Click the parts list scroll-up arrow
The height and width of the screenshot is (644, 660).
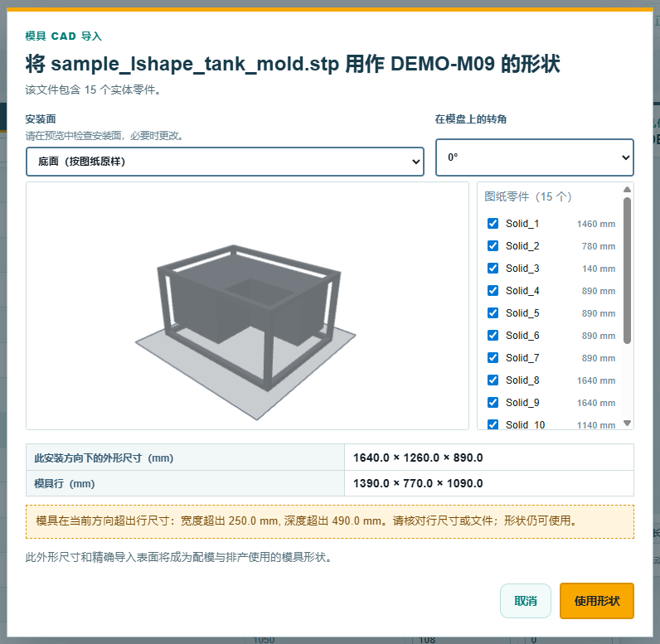(627, 189)
